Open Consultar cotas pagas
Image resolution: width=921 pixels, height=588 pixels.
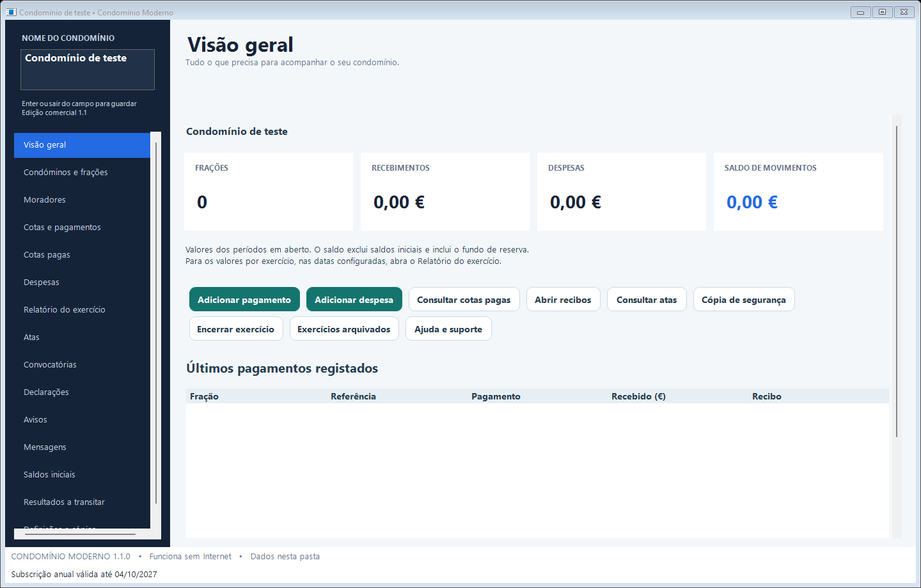[x=464, y=300]
